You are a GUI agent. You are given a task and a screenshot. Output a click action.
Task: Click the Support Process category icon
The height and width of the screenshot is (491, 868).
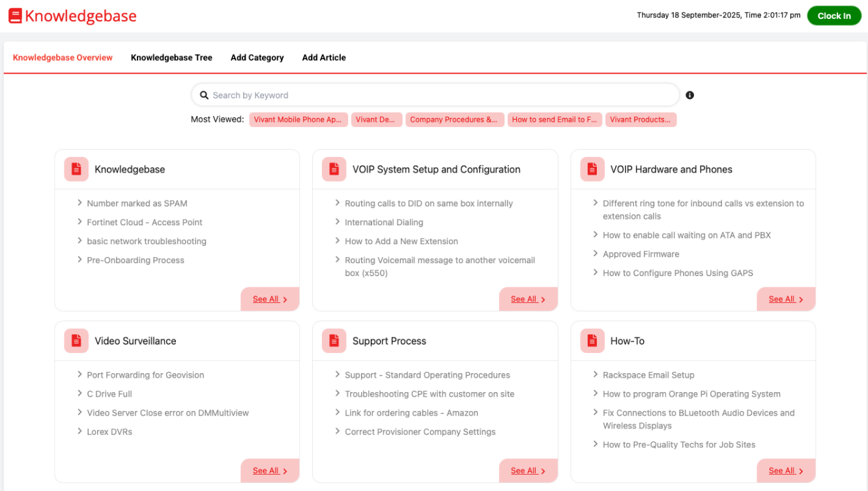click(334, 341)
